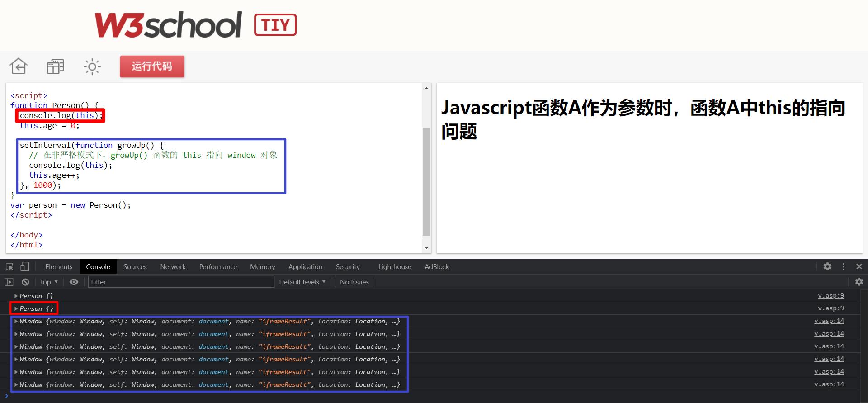The height and width of the screenshot is (403, 868).
Task: Open the Application tab
Action: tap(306, 267)
